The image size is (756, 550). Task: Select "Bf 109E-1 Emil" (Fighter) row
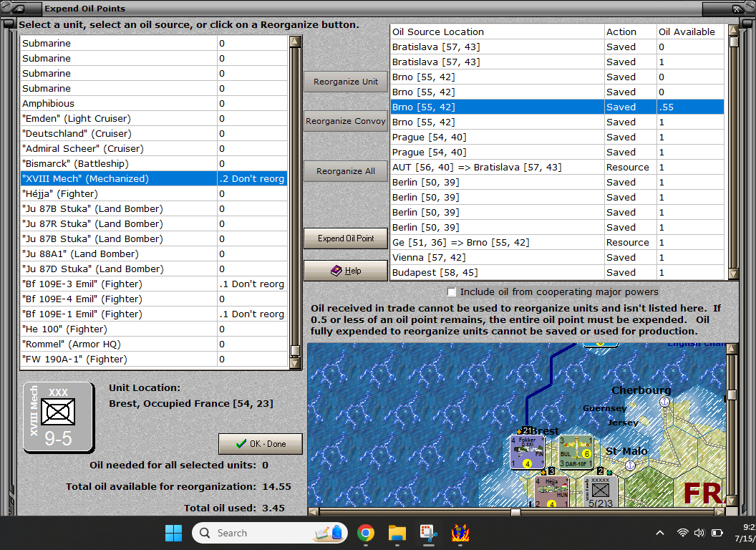tap(155, 314)
